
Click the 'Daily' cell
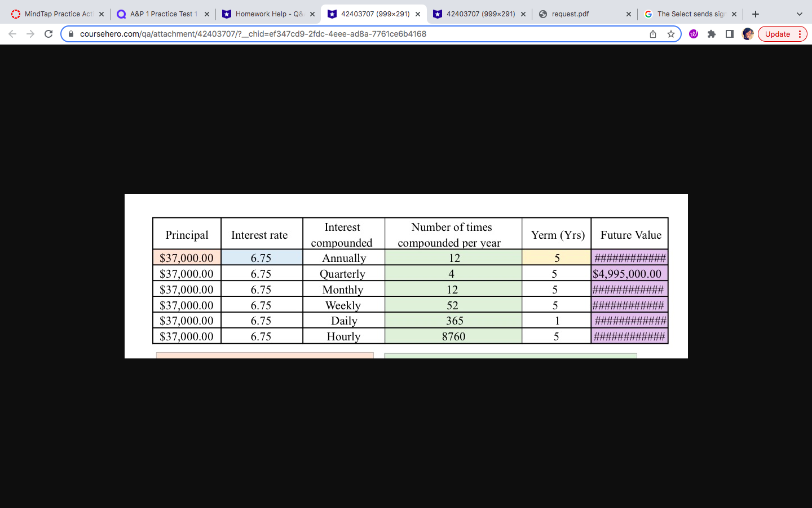(x=344, y=320)
